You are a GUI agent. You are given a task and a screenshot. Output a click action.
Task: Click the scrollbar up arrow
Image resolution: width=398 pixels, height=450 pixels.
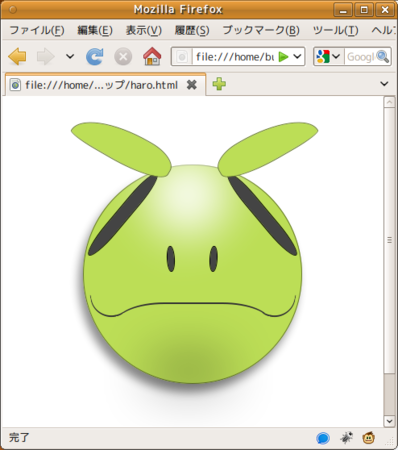389,102
